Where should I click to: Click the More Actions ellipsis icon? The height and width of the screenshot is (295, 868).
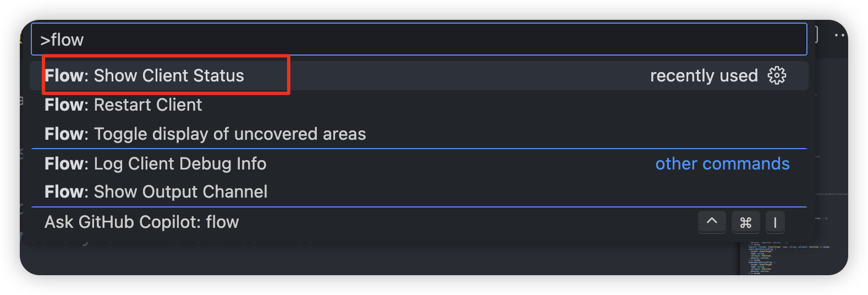tap(839, 35)
